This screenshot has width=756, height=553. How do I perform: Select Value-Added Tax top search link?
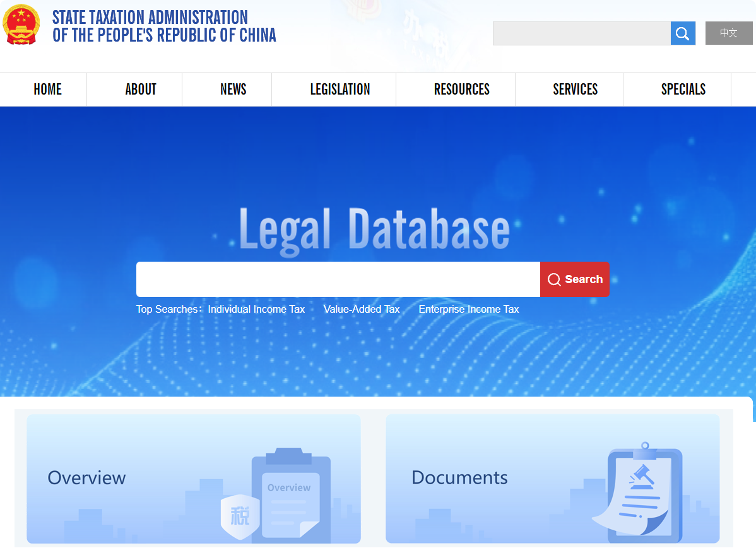(x=362, y=310)
